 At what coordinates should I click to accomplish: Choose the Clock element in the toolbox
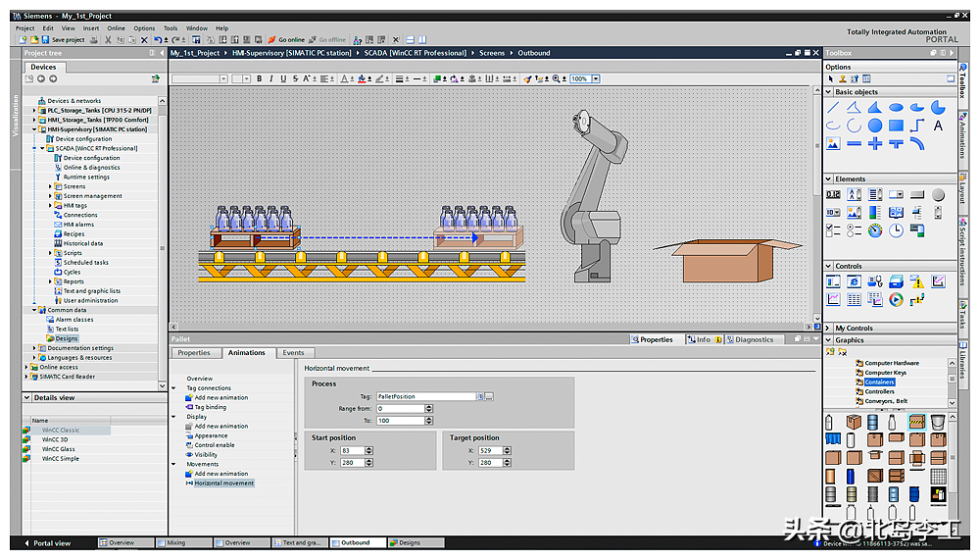coord(896,230)
